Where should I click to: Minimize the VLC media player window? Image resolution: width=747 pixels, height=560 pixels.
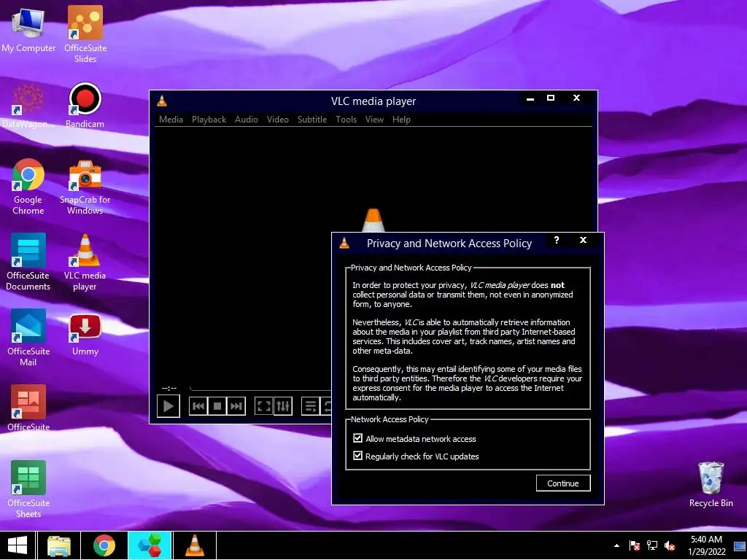pyautogui.click(x=530, y=98)
